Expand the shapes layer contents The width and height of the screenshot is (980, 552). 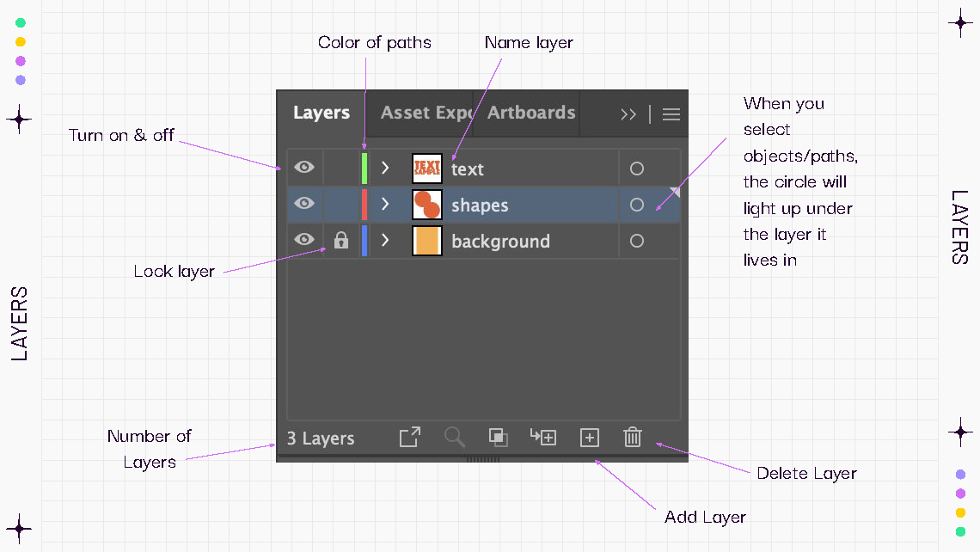(x=384, y=204)
